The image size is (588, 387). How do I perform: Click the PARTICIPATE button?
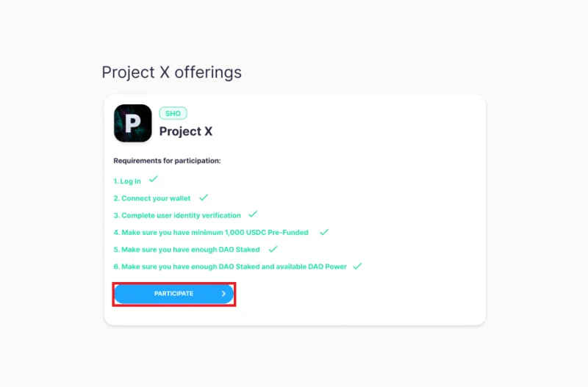pyautogui.click(x=174, y=294)
